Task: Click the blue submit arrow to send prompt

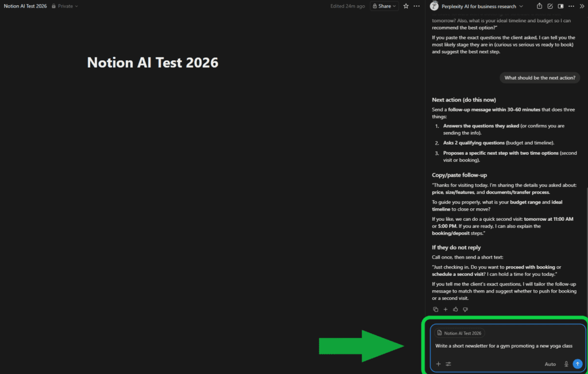Action: pyautogui.click(x=578, y=364)
